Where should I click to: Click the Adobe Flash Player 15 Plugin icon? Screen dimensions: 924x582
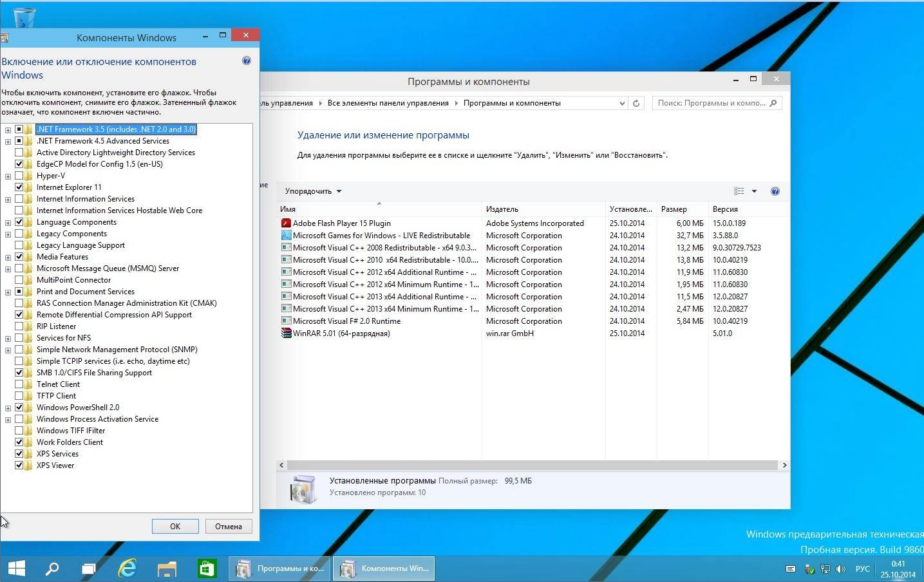(x=286, y=223)
